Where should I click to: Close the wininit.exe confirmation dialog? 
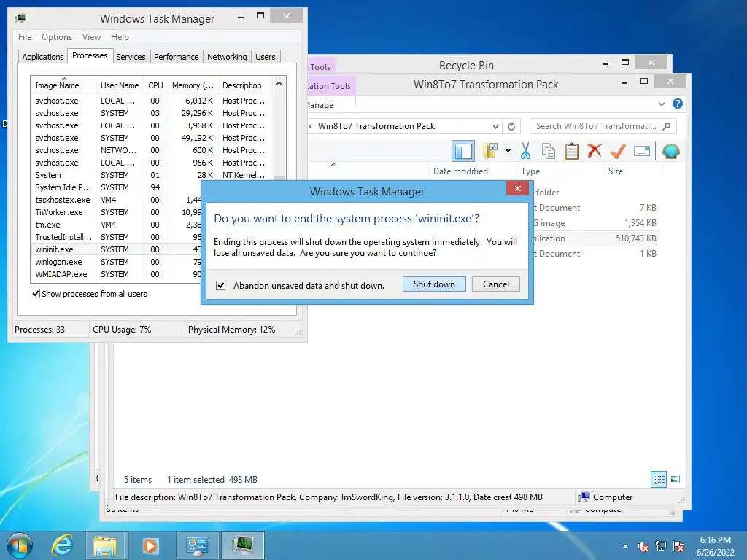(518, 189)
